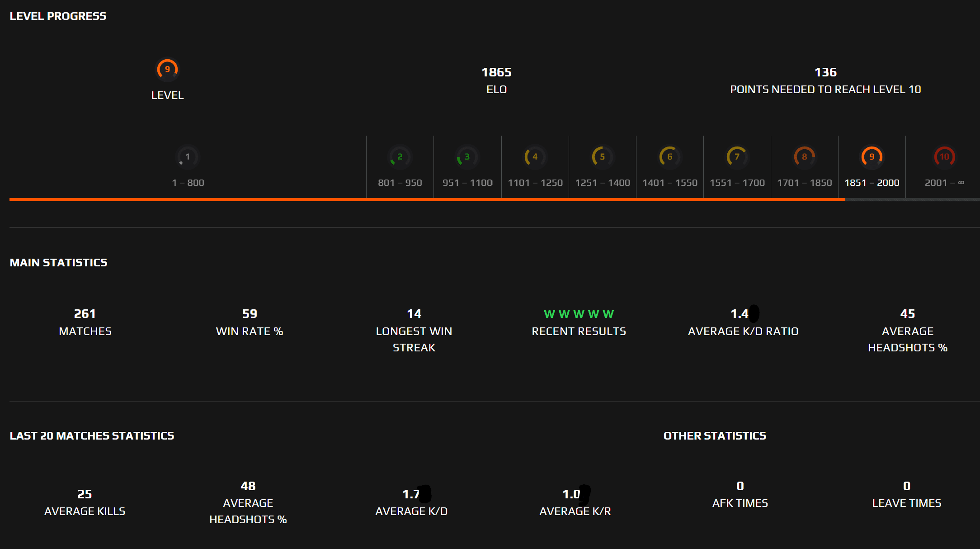Click the first W in Recent Results
Image resolution: width=980 pixels, height=549 pixels.
click(548, 313)
